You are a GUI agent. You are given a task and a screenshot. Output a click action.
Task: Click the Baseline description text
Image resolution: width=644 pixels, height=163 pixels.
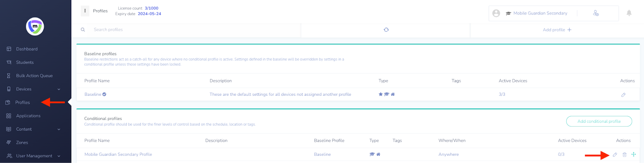coord(280,94)
